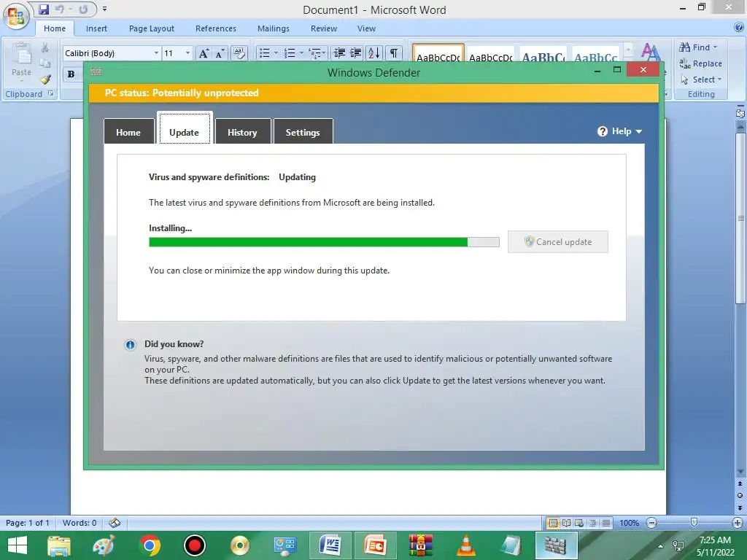
Task: Click the Cancel update button
Action: point(558,242)
